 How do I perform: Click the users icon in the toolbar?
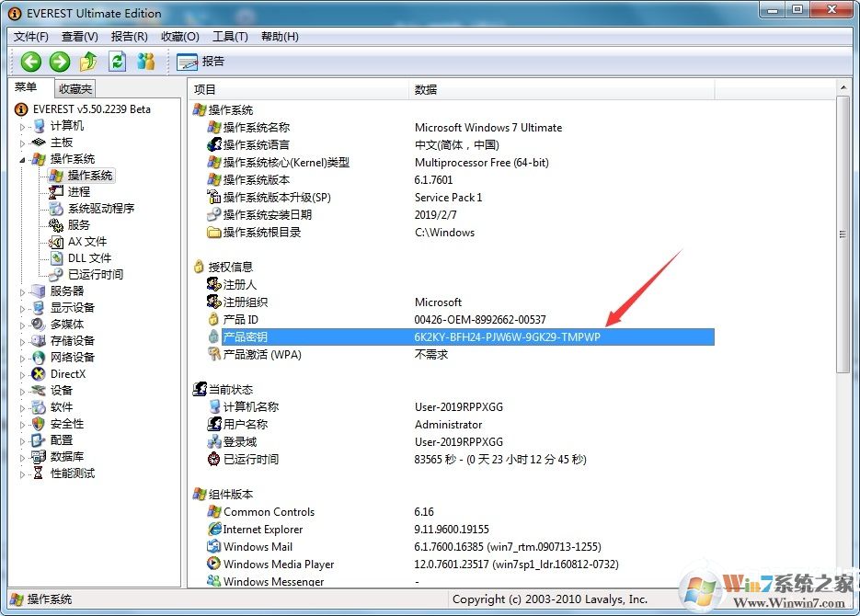tap(145, 62)
